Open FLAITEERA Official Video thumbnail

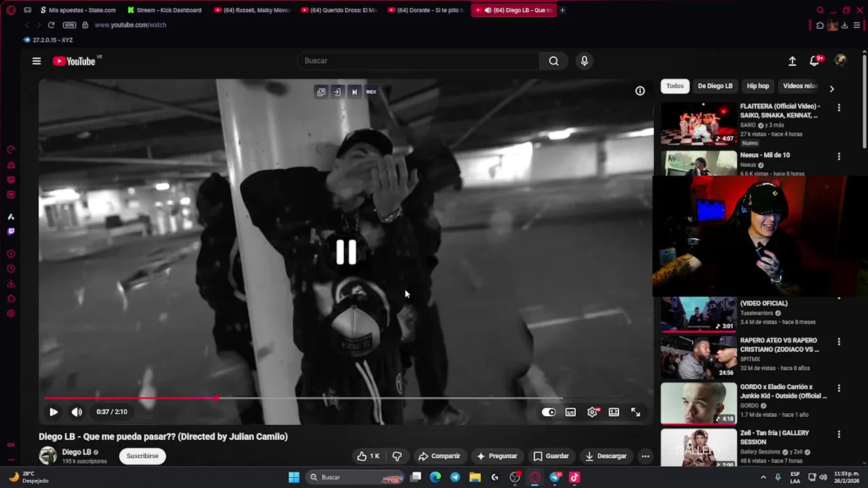click(698, 123)
